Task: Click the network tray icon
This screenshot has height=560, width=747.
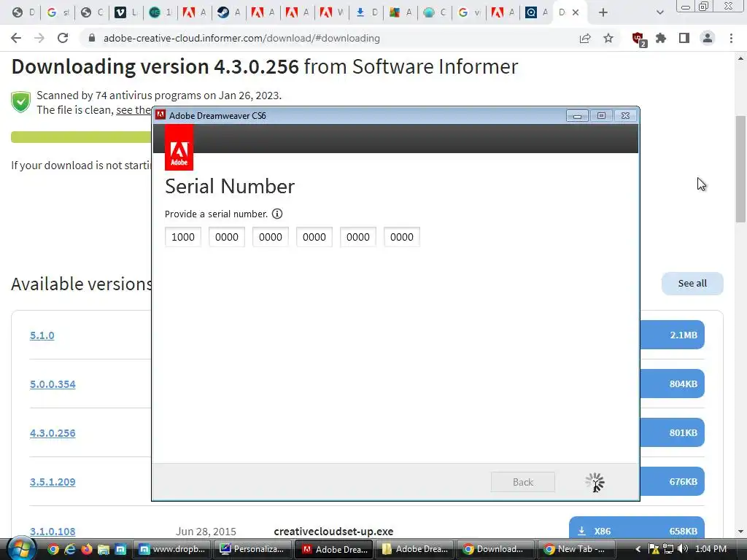Action: coord(668,549)
